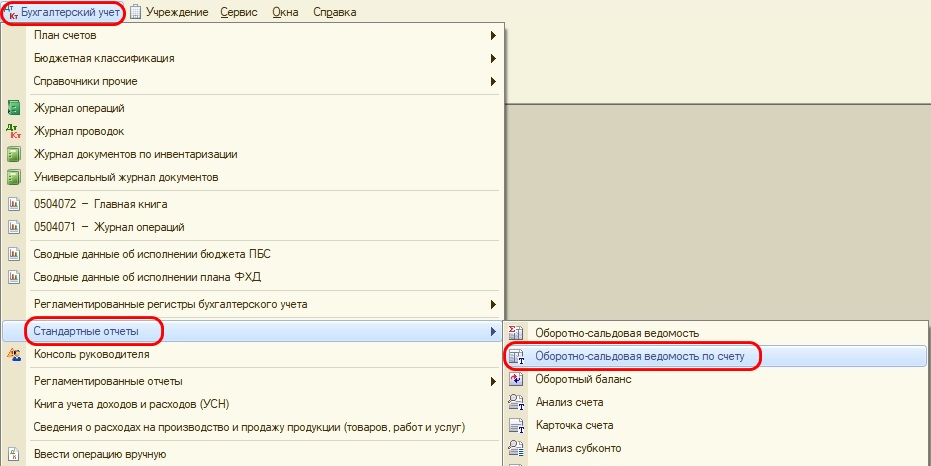
Task: Click Сводные данные ПБС report icon
Action: tap(14, 254)
